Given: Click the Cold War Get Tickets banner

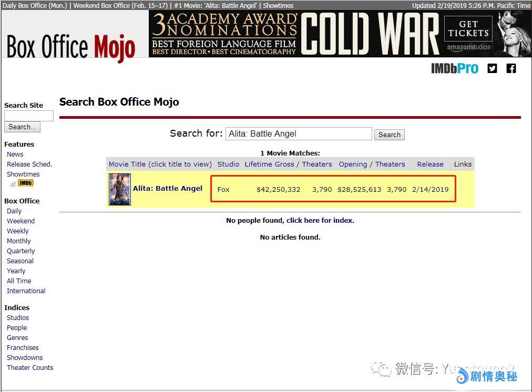Looking at the screenshot, I should pyautogui.click(x=340, y=34).
